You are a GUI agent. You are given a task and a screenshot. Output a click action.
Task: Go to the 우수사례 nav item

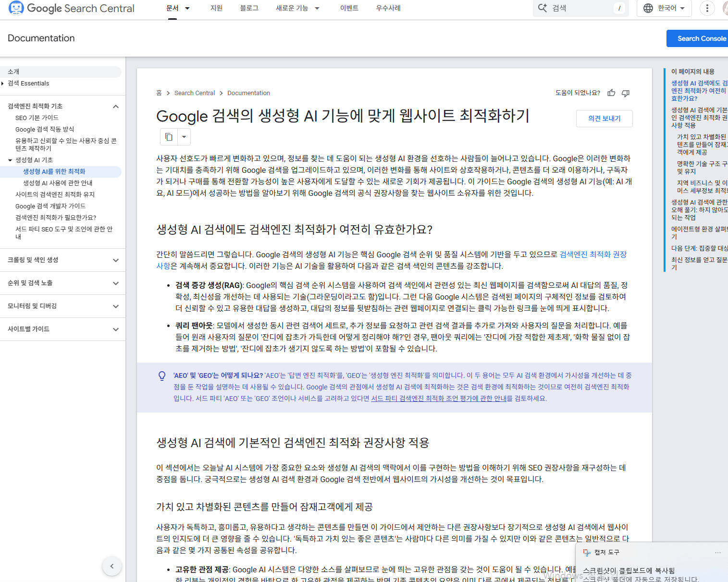388,8
